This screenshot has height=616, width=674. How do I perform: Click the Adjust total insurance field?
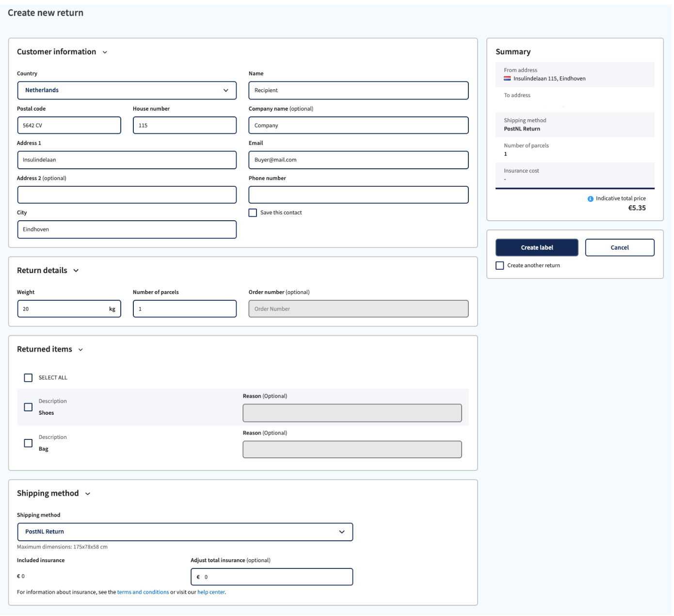point(272,577)
